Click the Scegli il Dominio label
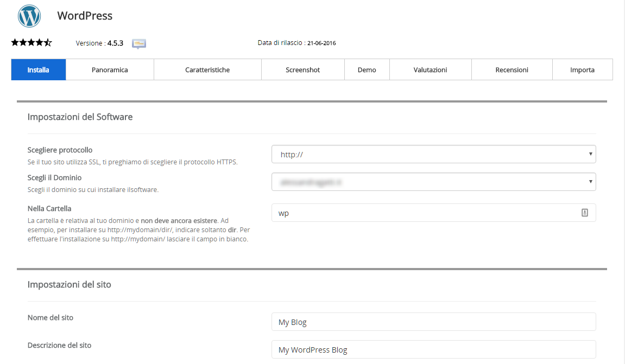 pos(55,177)
